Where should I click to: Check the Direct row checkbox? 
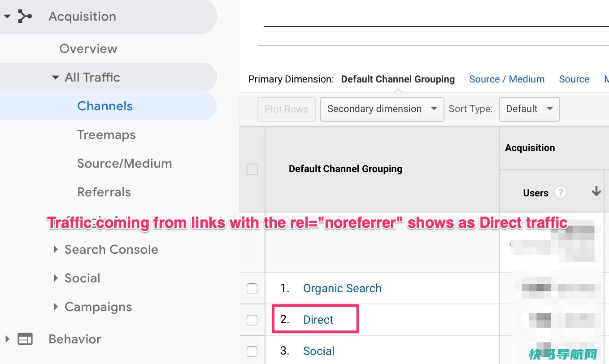[252, 320]
